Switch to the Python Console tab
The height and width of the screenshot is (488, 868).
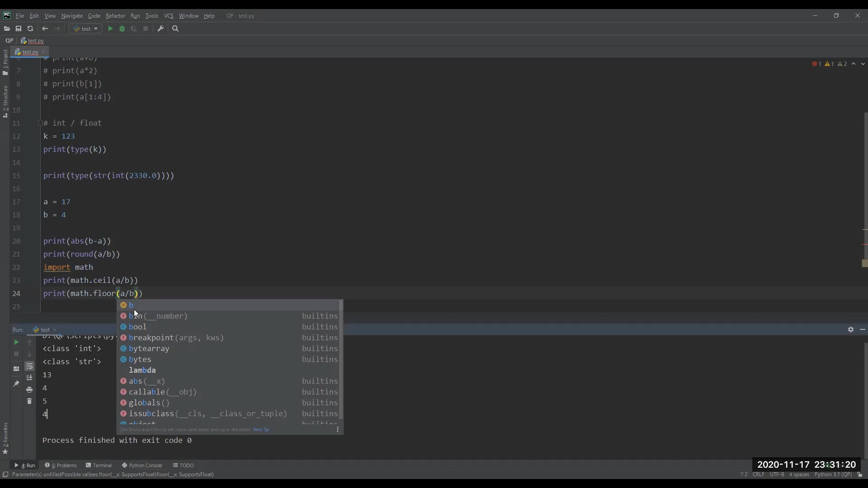tap(142, 465)
